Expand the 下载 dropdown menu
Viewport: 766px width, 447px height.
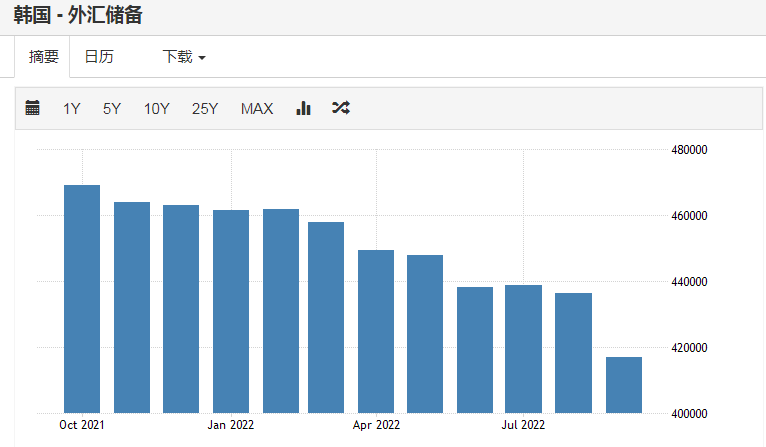[x=184, y=57]
